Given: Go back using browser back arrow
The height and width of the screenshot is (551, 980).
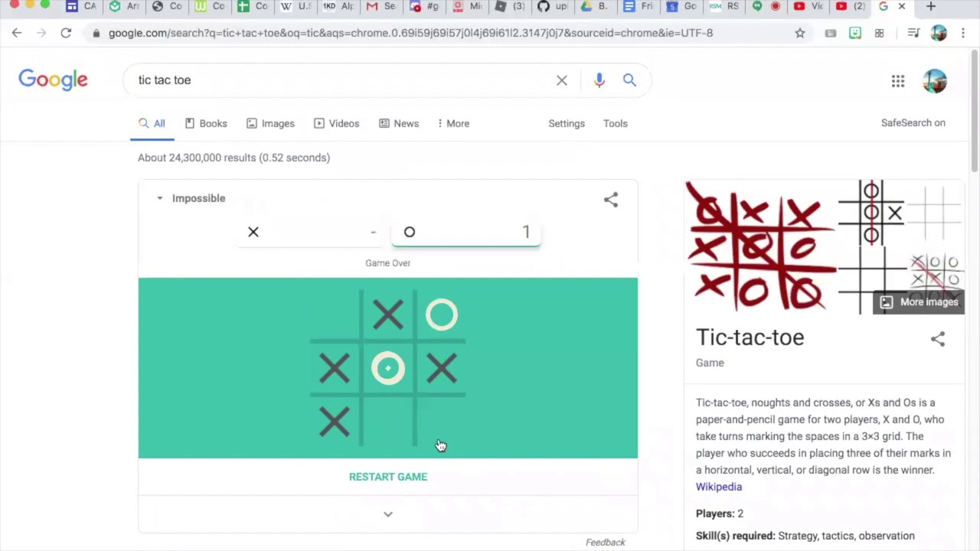Looking at the screenshot, I should [x=17, y=33].
